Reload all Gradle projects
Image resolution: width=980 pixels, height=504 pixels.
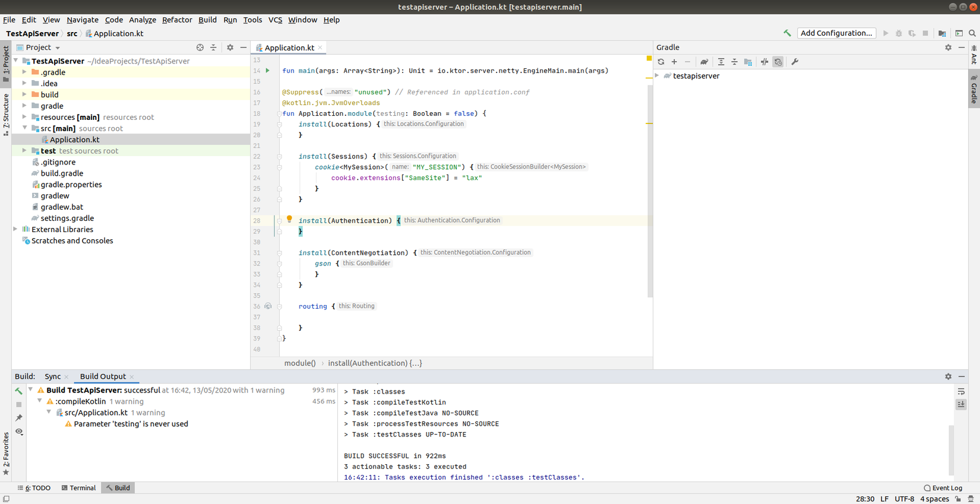point(661,62)
